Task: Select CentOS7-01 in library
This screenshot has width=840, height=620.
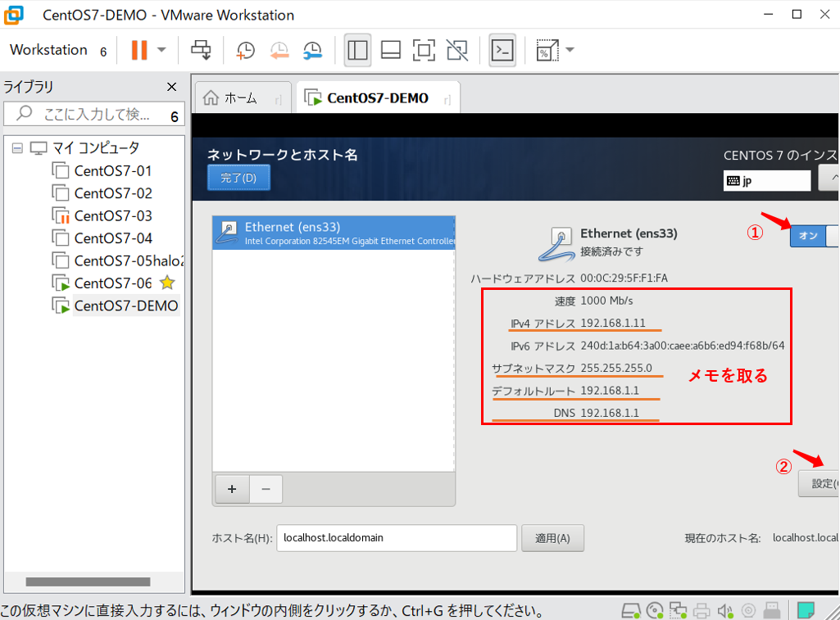Action: [102, 171]
